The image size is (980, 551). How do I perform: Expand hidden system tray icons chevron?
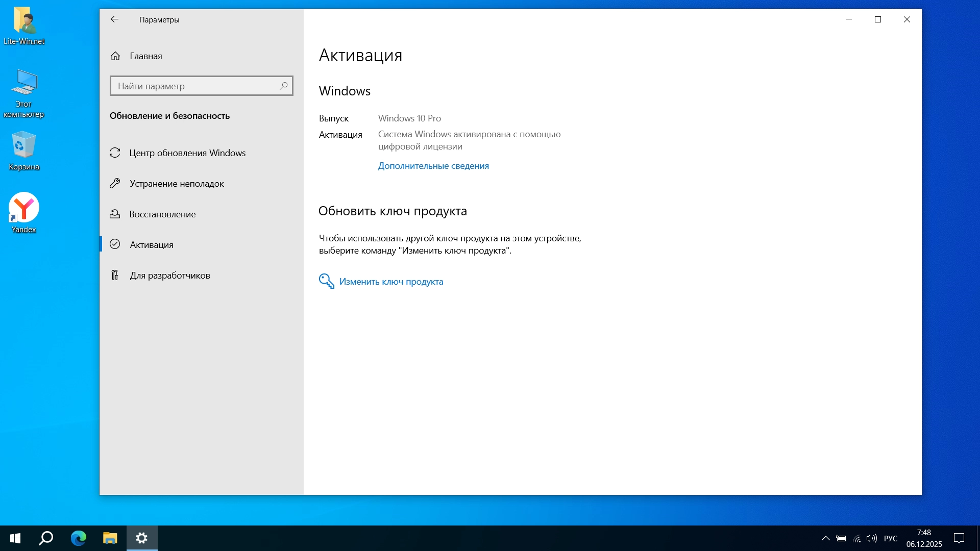point(825,538)
